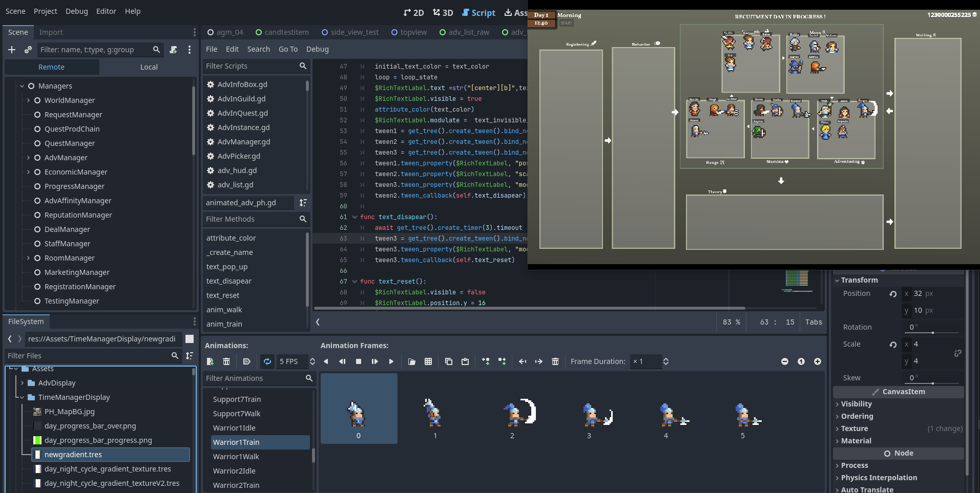Screen dimensions: 980x493
Task: Add a new animation
Action: 210,361
